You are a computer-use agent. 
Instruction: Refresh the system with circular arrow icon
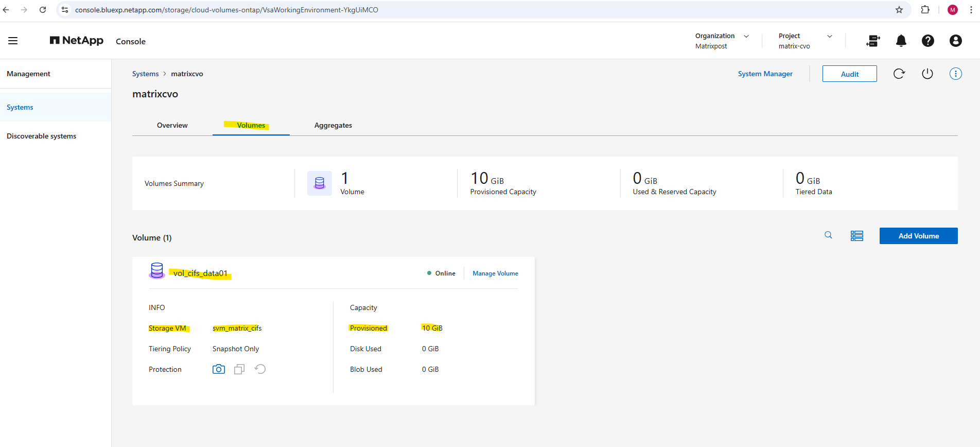(x=899, y=74)
